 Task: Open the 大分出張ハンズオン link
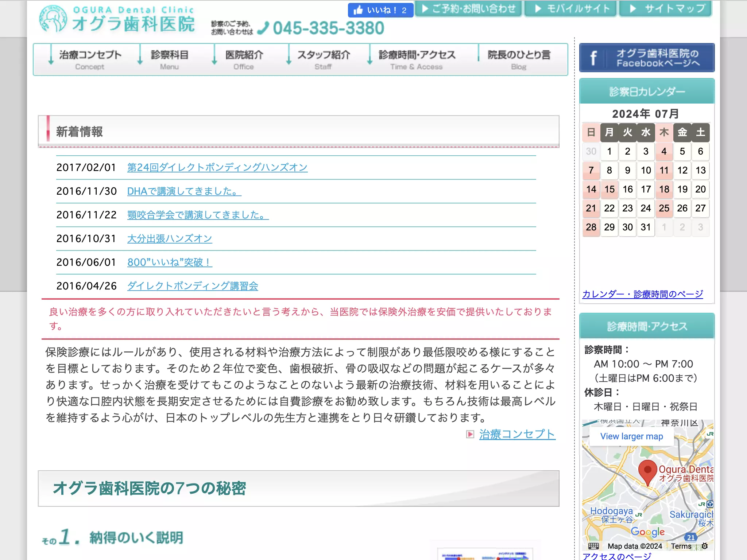pos(170,238)
